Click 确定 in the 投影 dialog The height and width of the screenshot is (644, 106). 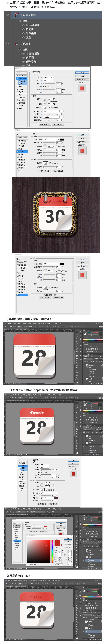coord(82,259)
